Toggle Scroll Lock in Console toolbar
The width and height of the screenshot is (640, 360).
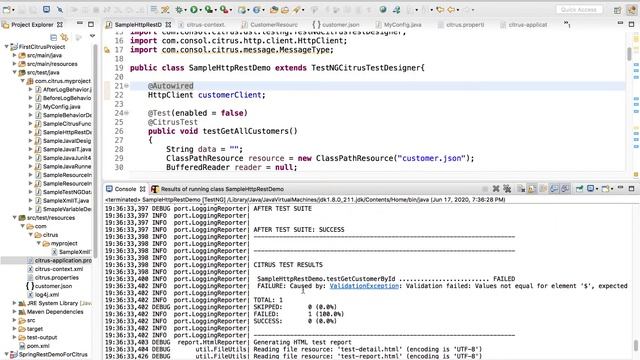pos(532,189)
